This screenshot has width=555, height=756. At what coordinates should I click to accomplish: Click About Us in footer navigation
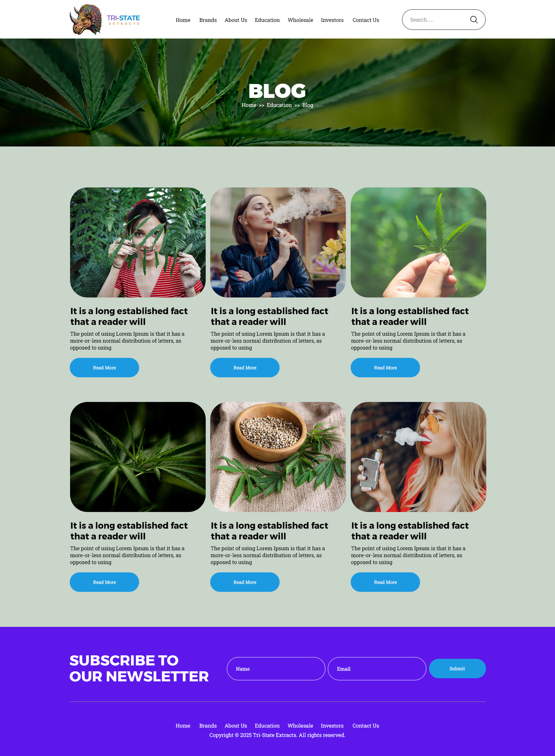[236, 726]
